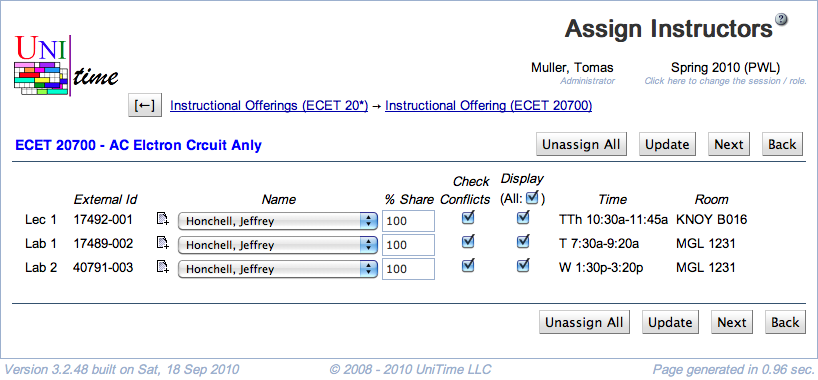Click room MGL 1231 for Lab 1
The image size is (818, 380).
coord(706,244)
